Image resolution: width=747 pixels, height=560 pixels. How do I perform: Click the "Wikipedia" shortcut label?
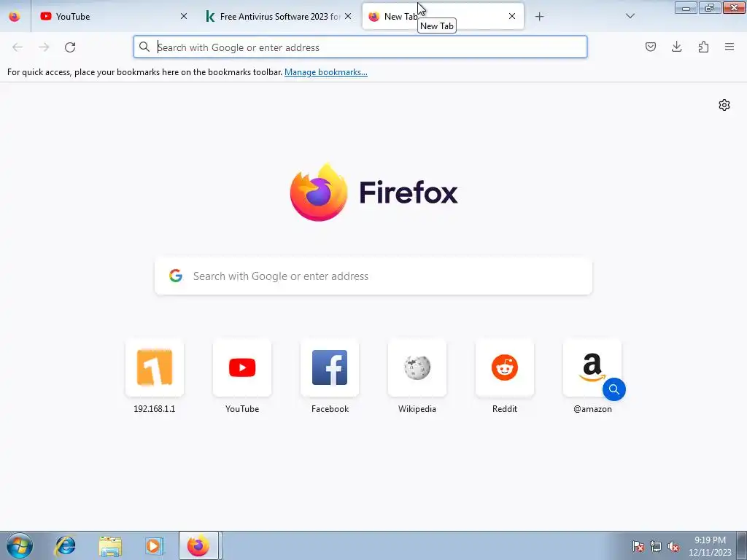coord(417,409)
